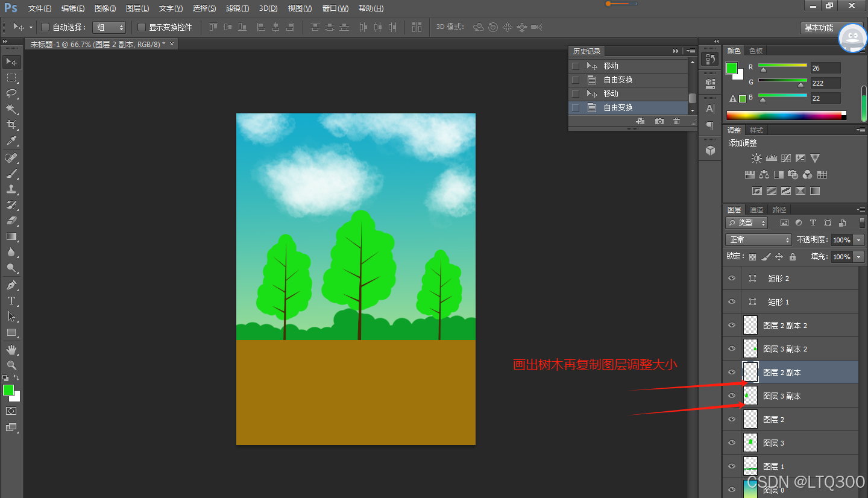
Task: Pick the Eyedropper tool
Action: tap(11, 141)
